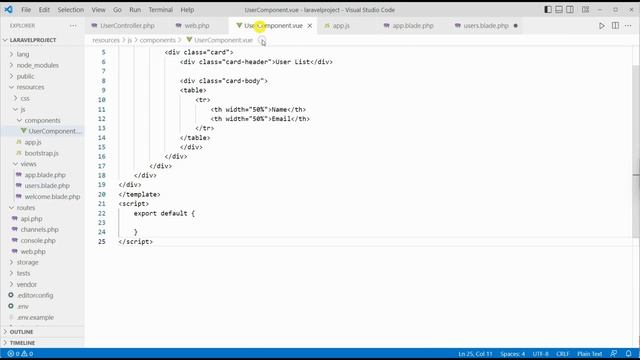Image resolution: width=640 pixels, height=360 pixels.
Task: Open bootstrap.js in explorer
Action: (x=41, y=153)
